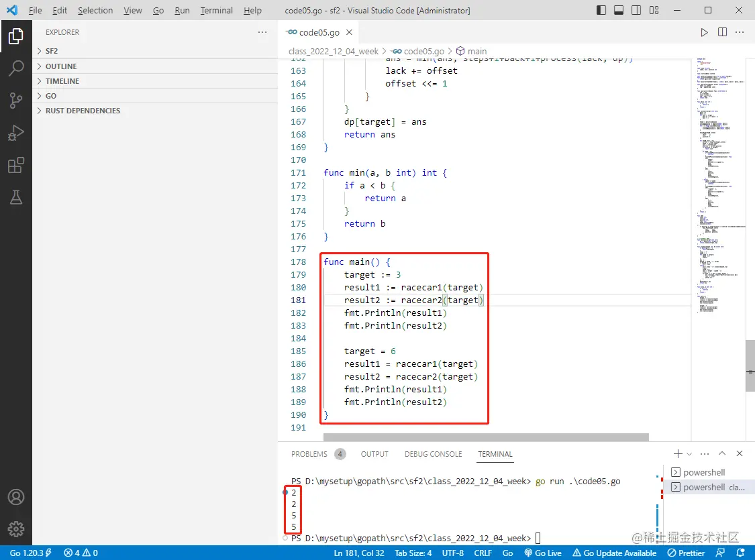The width and height of the screenshot is (755, 560).
Task: Close the terminal panel
Action: click(740, 453)
